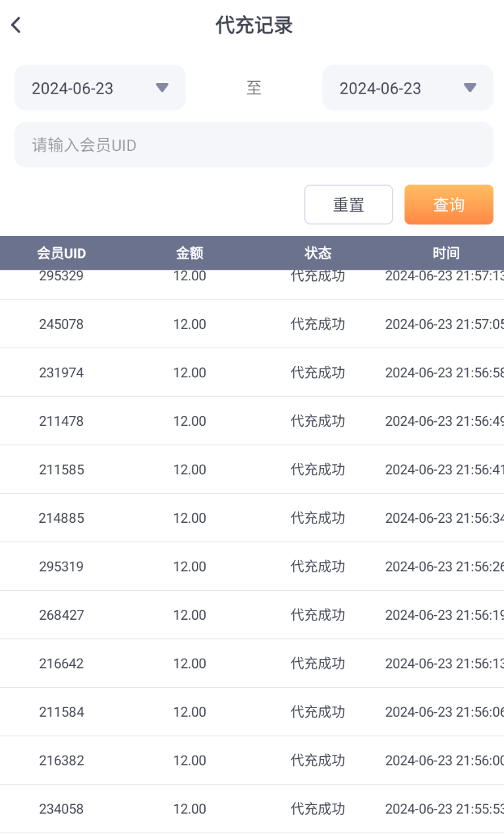Click the 状态 column header
504x836 pixels.
(318, 253)
